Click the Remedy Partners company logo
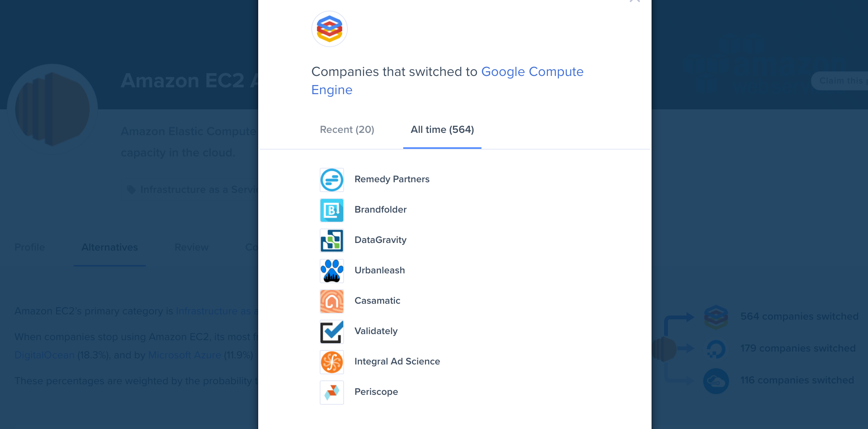The image size is (868, 429). (331, 180)
